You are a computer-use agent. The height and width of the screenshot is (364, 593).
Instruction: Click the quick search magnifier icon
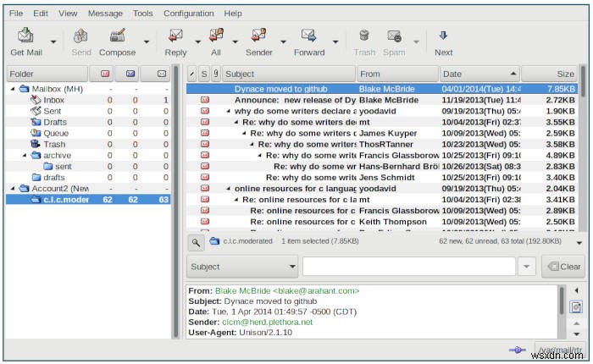196,242
